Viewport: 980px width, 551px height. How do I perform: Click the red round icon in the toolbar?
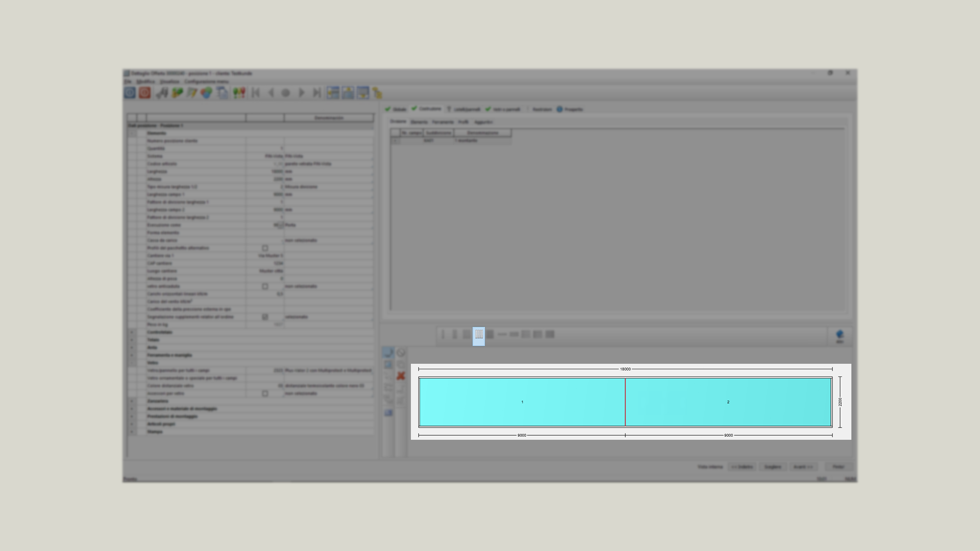[x=145, y=93]
